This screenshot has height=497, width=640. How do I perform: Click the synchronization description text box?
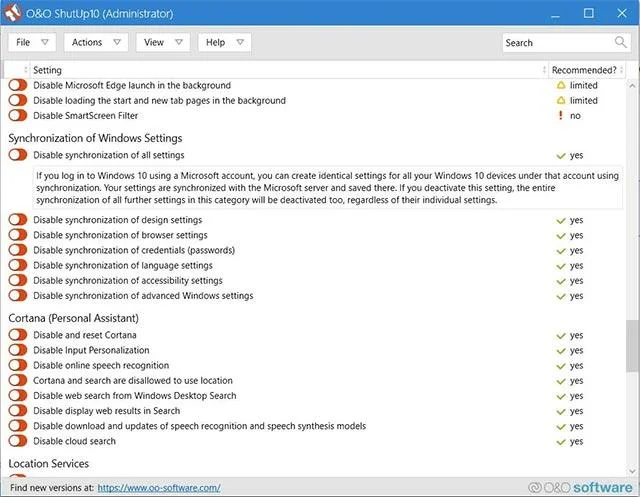tap(328, 188)
